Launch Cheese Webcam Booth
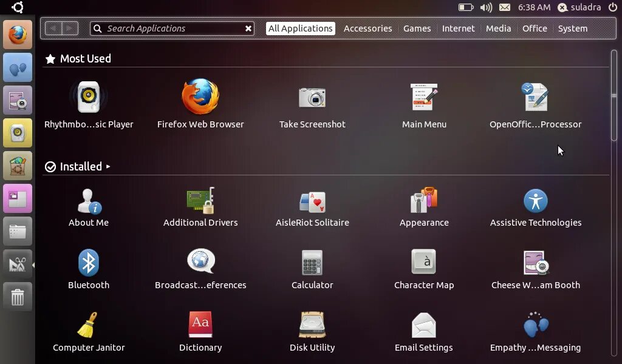This screenshot has width=622, height=364. (536, 269)
